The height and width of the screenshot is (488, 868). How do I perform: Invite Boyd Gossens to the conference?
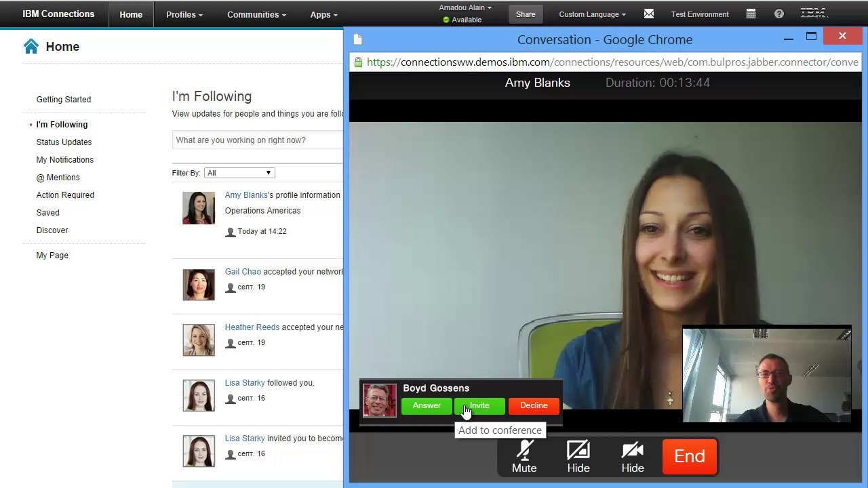pyautogui.click(x=479, y=405)
